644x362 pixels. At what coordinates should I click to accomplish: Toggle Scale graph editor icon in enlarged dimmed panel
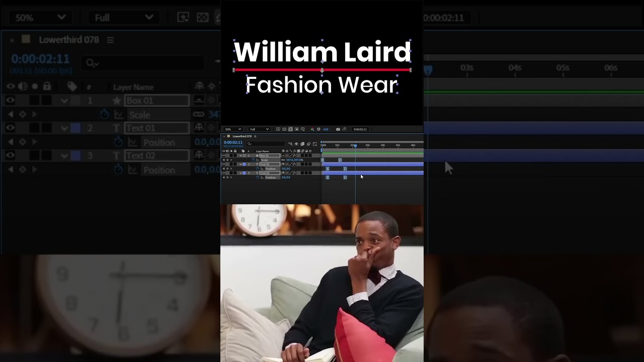[119, 115]
